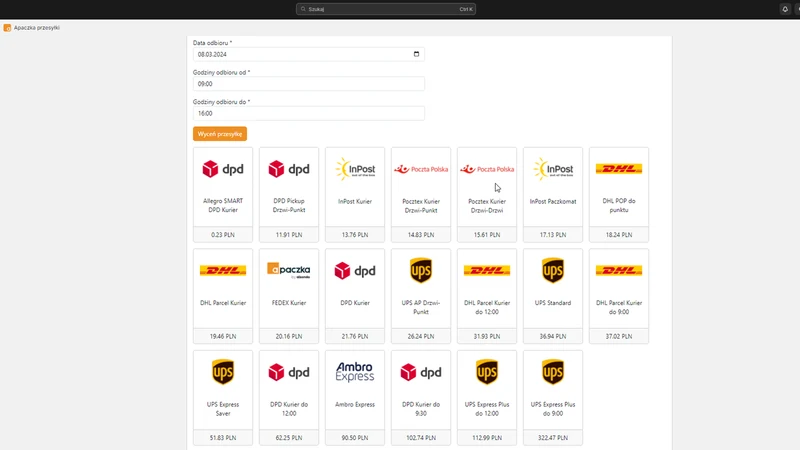800x450 pixels.
Task: Select DHL POP do punktu logo
Action: [619, 168]
